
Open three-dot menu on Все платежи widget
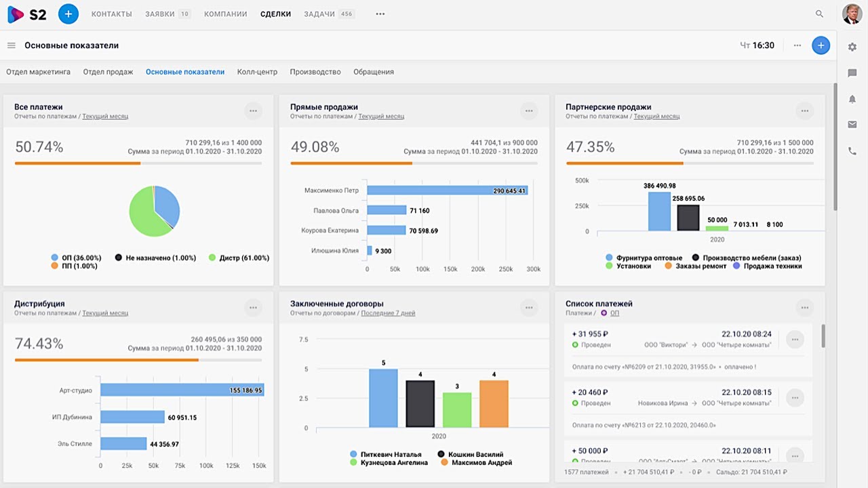pyautogui.click(x=253, y=111)
